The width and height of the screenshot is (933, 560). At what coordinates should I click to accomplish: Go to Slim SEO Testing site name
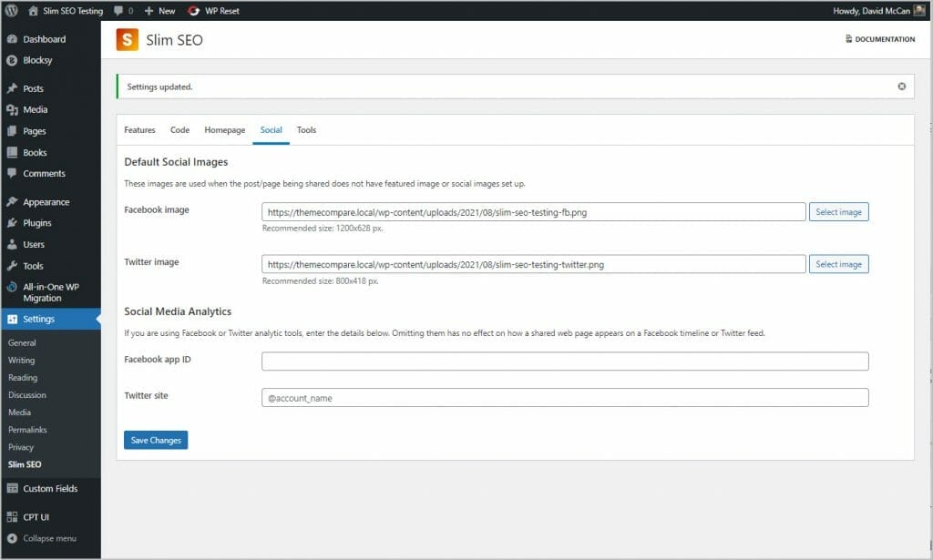click(x=73, y=11)
